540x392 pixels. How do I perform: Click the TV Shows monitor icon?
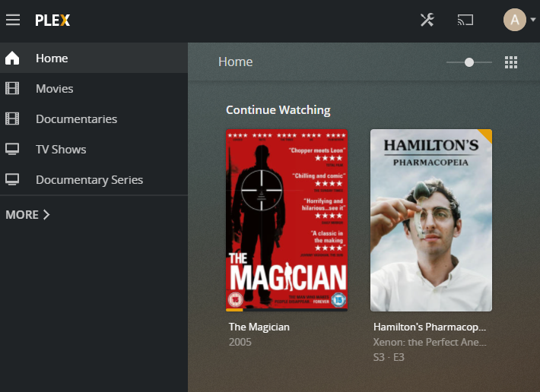[x=12, y=149]
